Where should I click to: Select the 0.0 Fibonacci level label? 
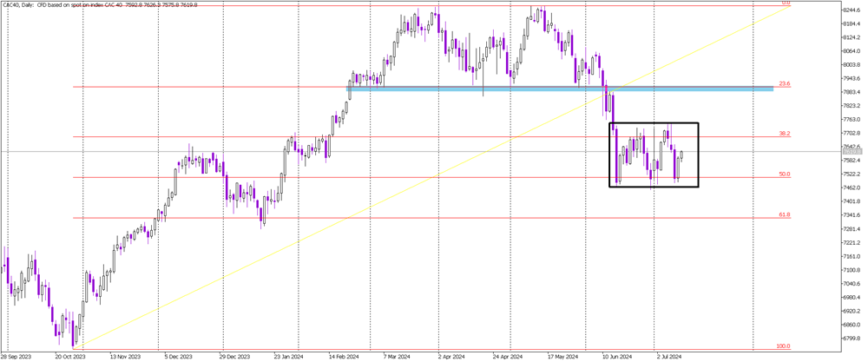coord(785,3)
